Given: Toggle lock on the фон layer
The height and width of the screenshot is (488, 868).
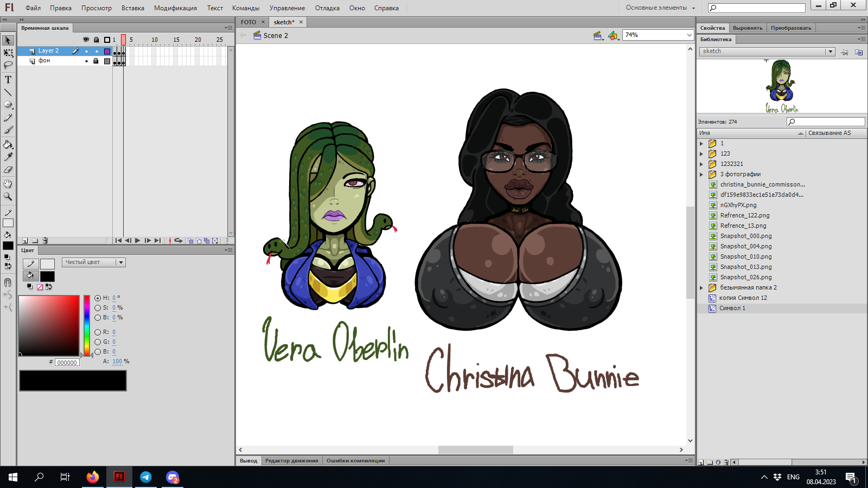Looking at the screenshot, I should (96, 61).
